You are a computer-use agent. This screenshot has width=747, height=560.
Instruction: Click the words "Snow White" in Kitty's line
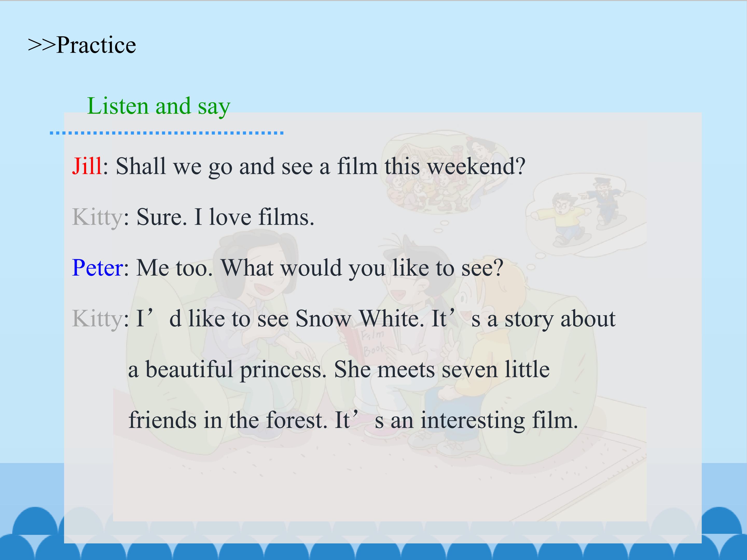(357, 318)
